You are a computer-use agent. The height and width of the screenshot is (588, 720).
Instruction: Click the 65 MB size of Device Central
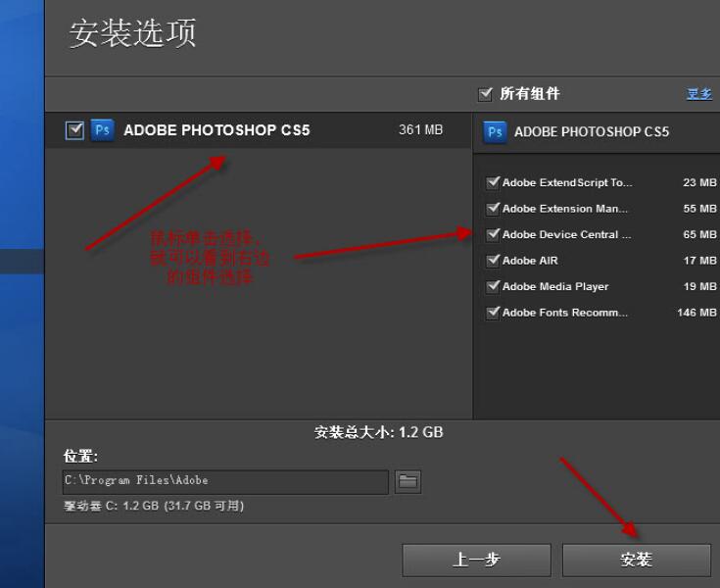(x=699, y=235)
